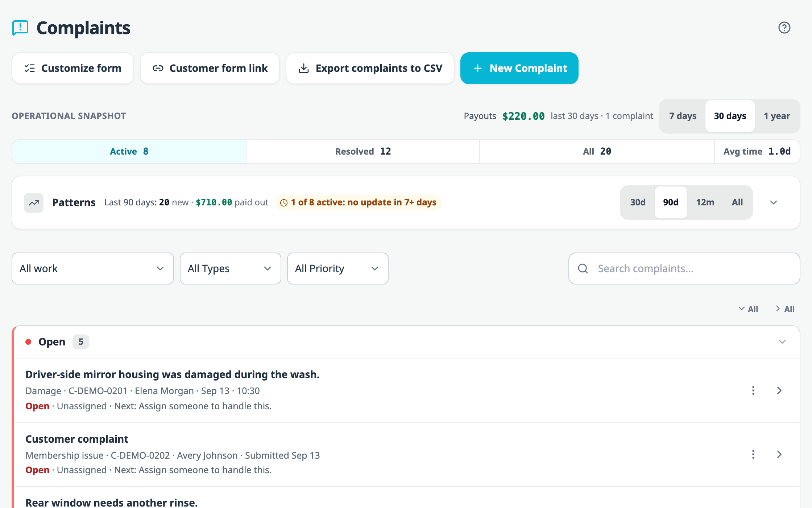The width and height of the screenshot is (812, 508).
Task: Open the All Priority dropdown
Action: tap(337, 269)
